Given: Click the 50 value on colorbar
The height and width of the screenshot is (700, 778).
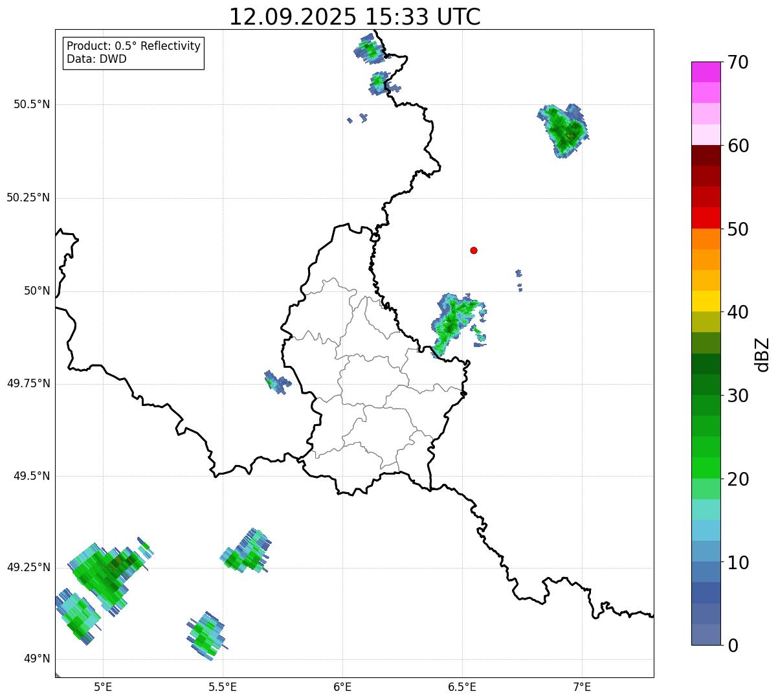Looking at the screenshot, I should [x=738, y=229].
